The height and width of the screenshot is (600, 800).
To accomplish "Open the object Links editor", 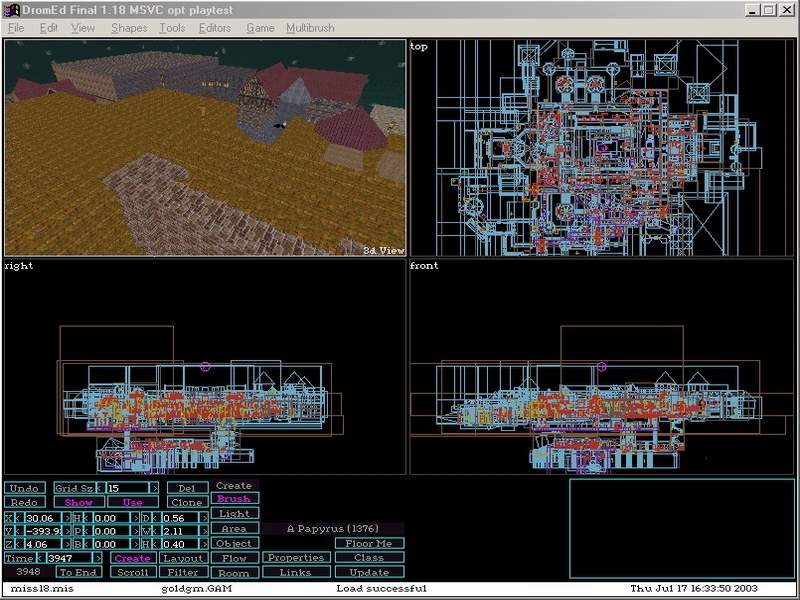I will pos(296,572).
